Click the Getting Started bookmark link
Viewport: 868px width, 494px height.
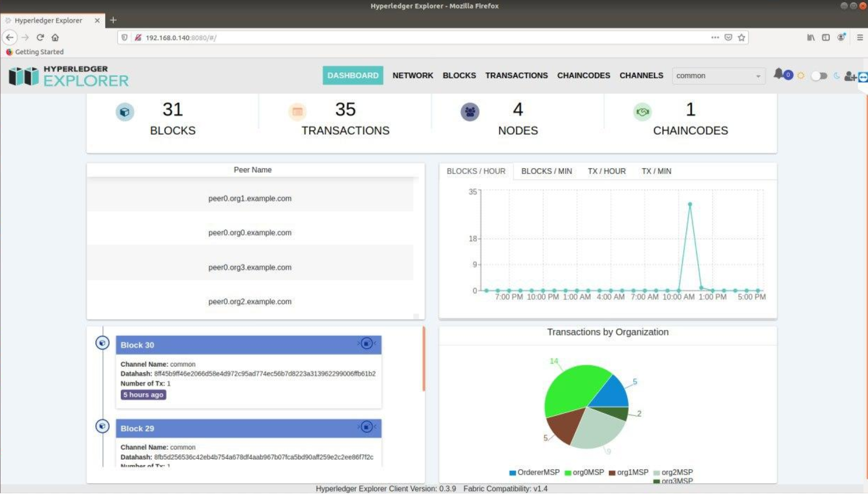(x=39, y=52)
